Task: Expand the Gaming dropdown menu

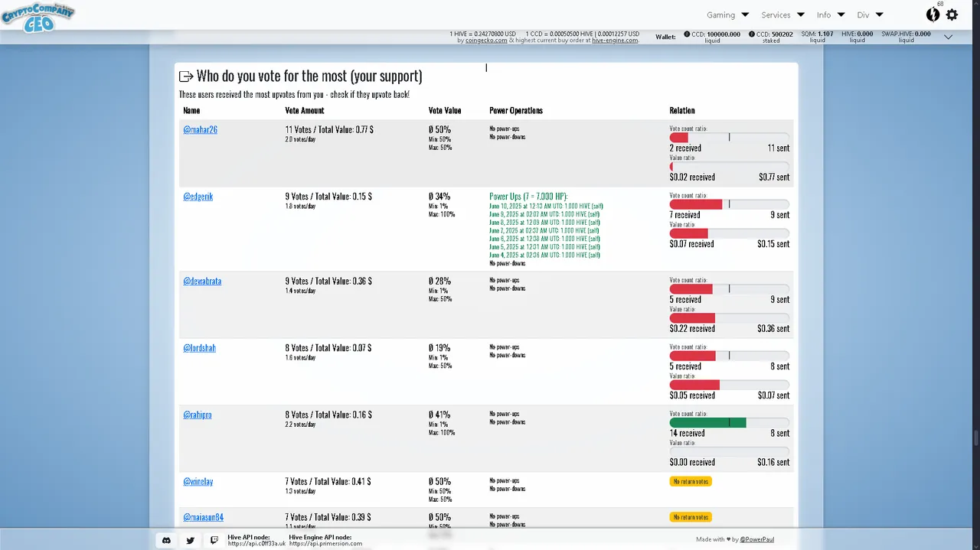Action: pos(727,15)
